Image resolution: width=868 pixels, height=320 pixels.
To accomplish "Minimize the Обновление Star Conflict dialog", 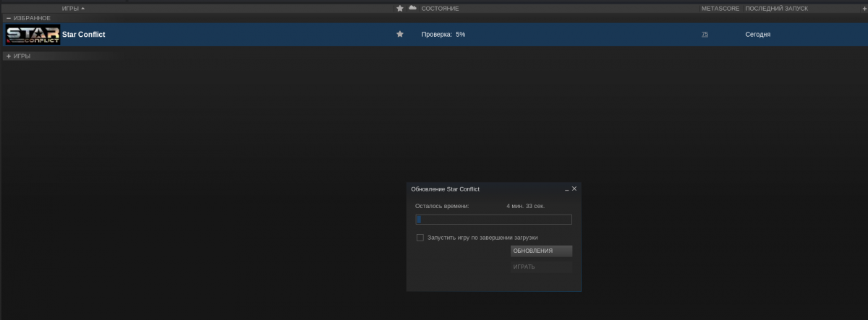I will [566, 189].
